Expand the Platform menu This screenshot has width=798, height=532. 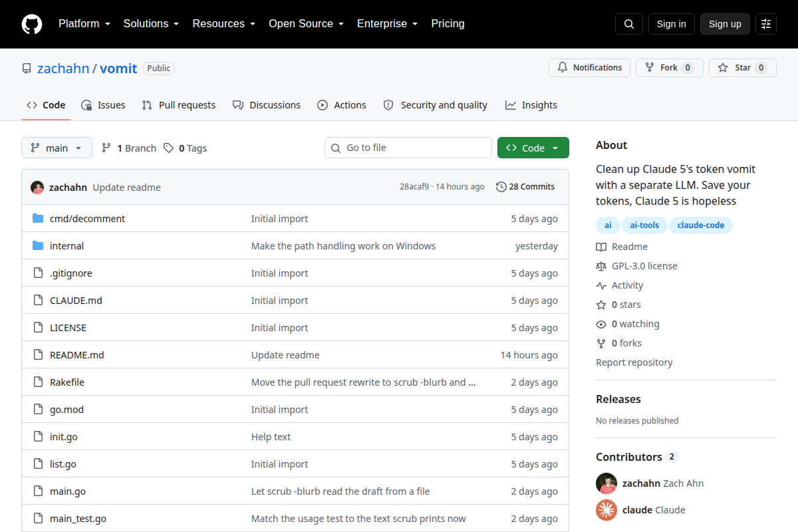[x=84, y=24]
